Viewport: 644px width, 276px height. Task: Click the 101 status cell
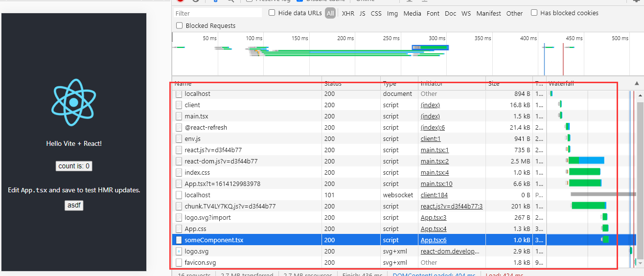click(351, 195)
